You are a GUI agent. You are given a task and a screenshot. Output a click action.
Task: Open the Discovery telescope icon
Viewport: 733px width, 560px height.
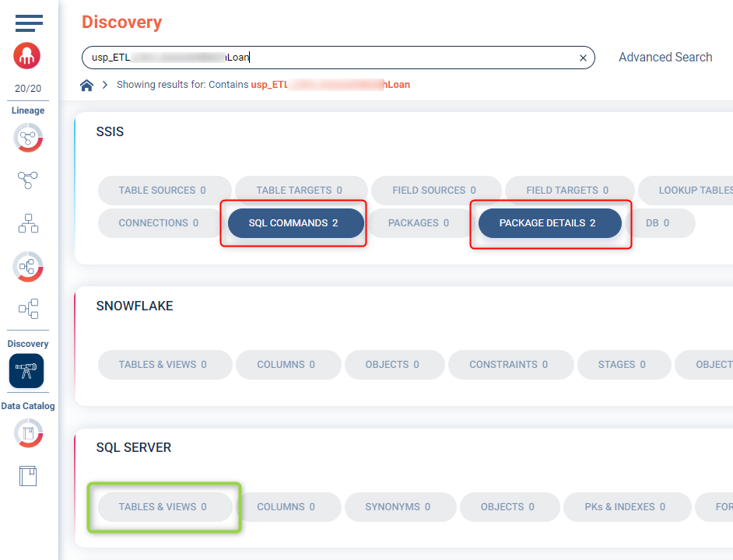(26, 371)
